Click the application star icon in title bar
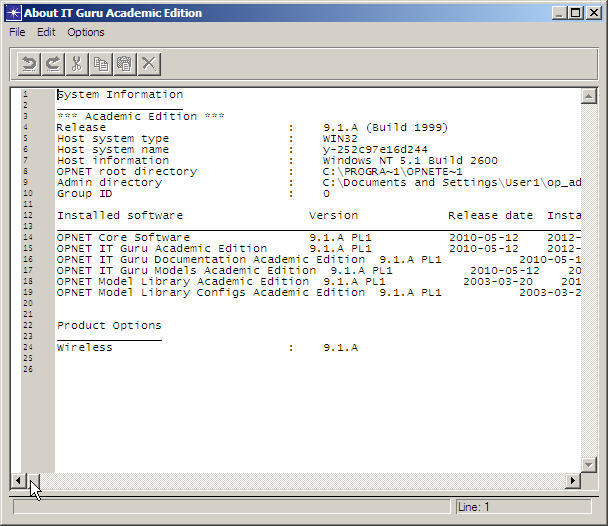This screenshot has width=608, height=526. point(13,13)
